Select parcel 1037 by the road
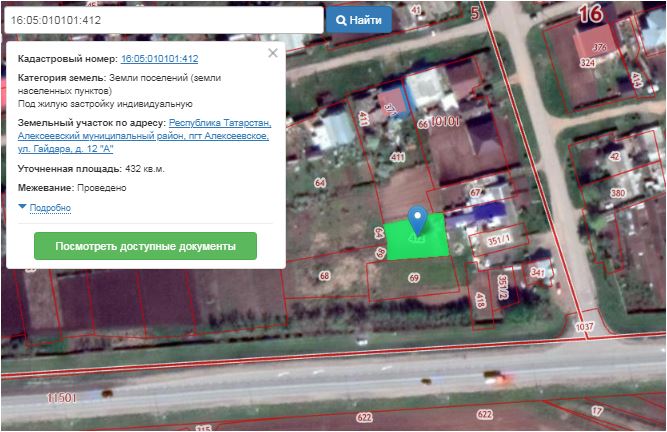 (584, 327)
